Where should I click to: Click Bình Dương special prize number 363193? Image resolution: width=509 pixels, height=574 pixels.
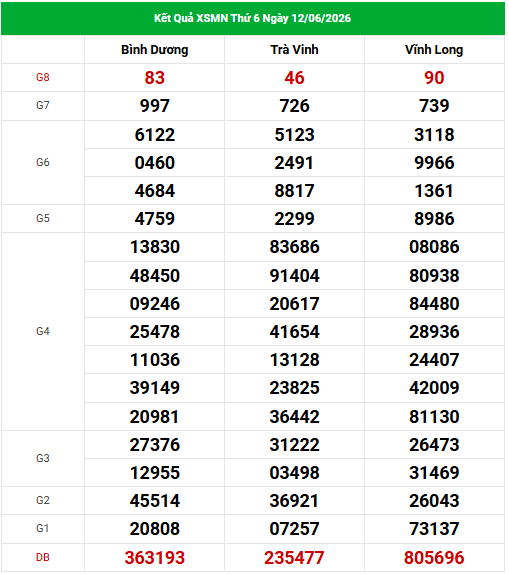point(155,558)
